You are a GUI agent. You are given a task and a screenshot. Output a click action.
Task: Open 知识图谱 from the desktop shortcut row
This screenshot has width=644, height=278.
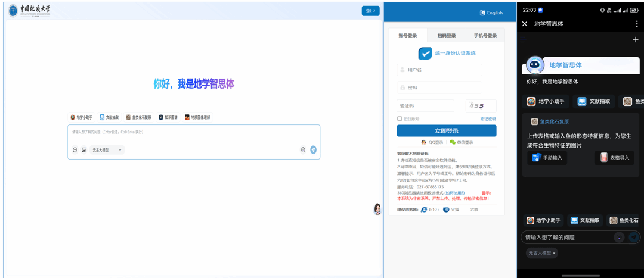click(168, 118)
